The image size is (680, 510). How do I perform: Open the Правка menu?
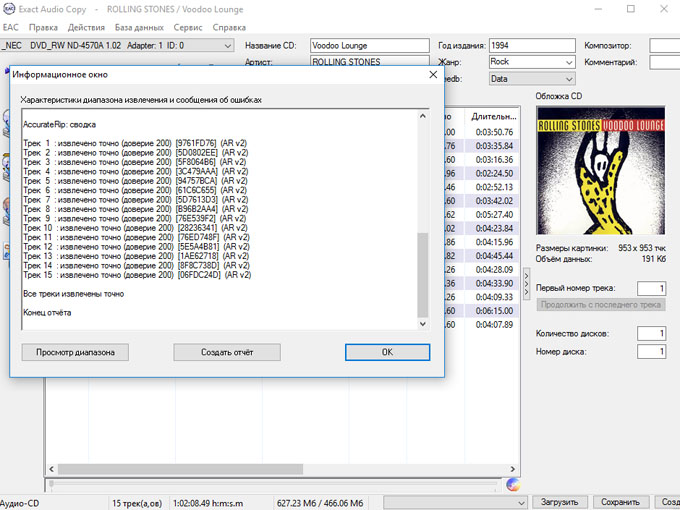point(43,27)
